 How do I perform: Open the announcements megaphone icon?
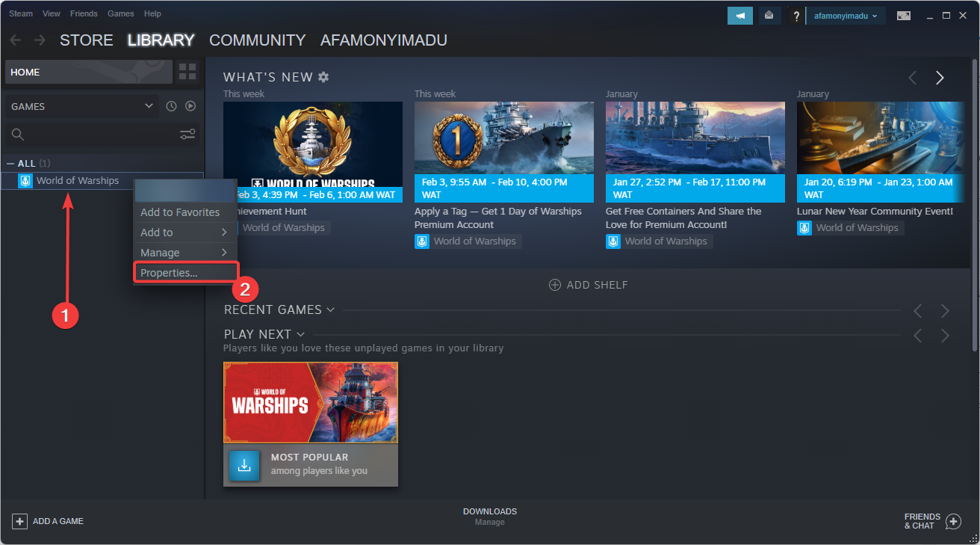740,16
